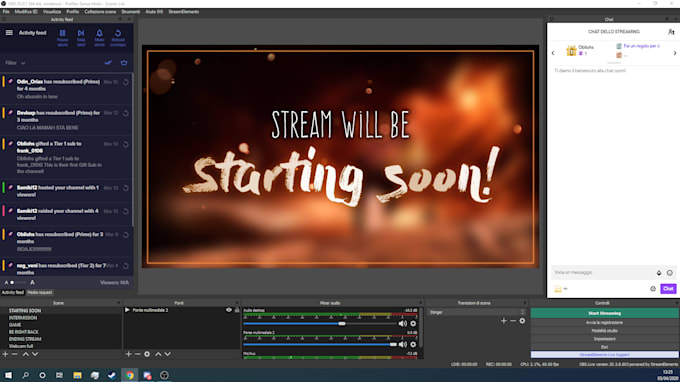Adjust Fonte multimediale 2 volume slider
Image resolution: width=680 pixels, height=382 pixels.
pyautogui.click(x=319, y=344)
